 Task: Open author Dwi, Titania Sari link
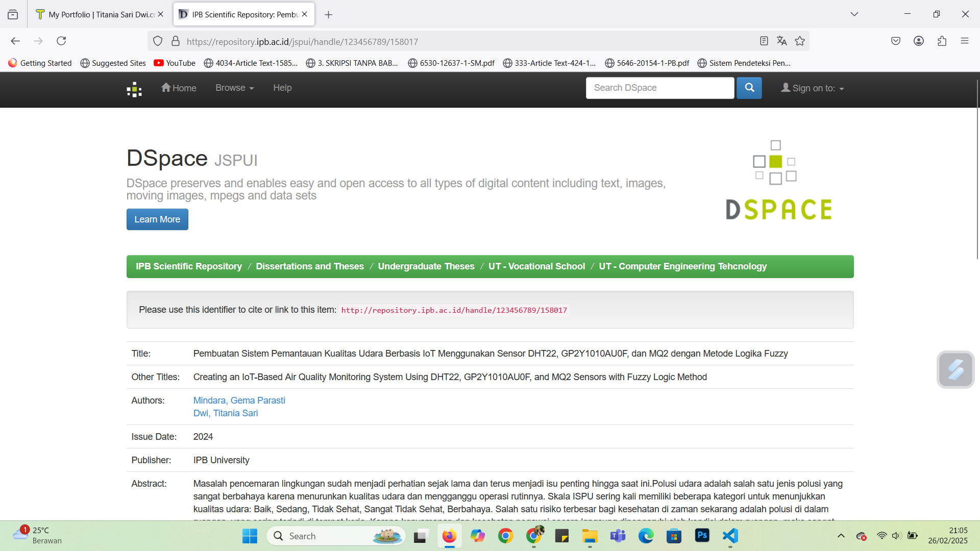pyautogui.click(x=226, y=413)
